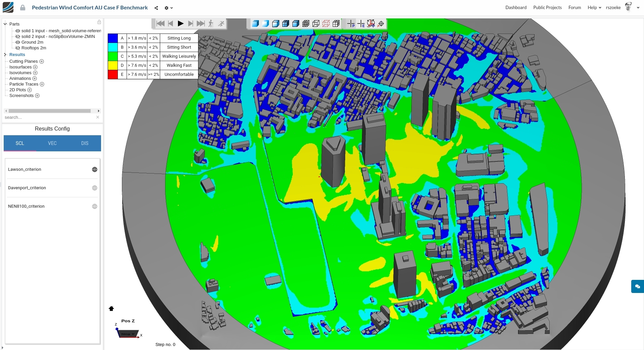Open the share project dialog
644x350 pixels.
click(156, 8)
